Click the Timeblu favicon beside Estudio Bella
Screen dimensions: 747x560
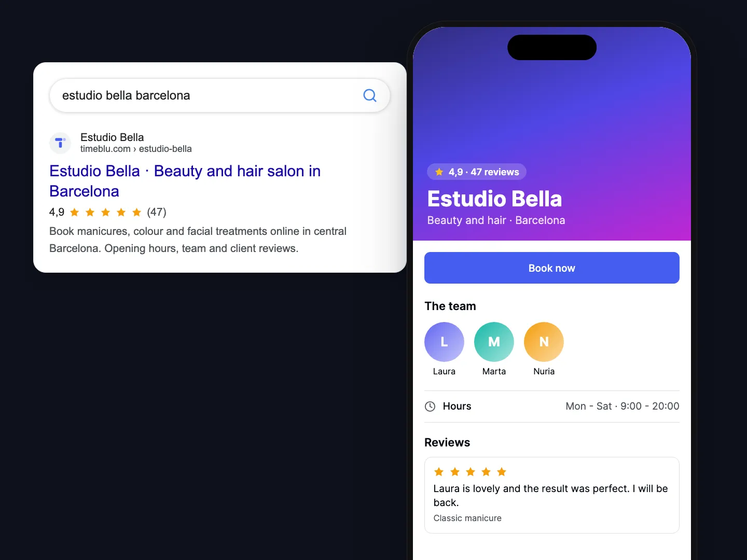point(60,143)
